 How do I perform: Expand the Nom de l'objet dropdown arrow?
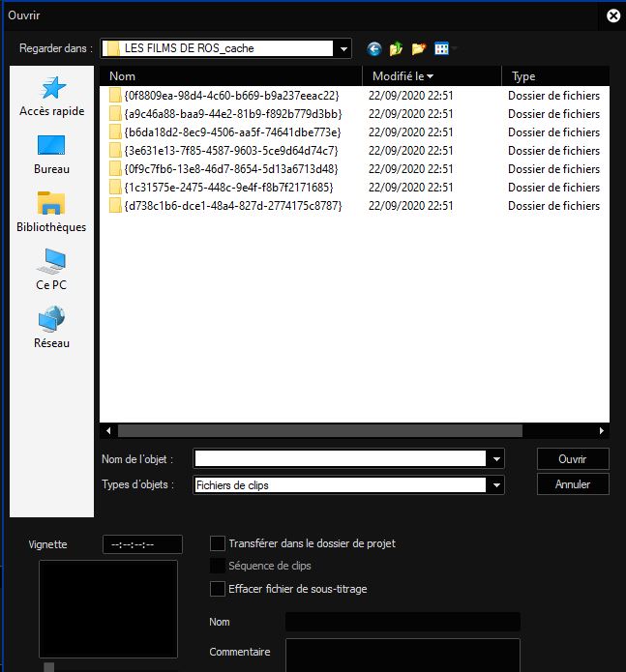pyautogui.click(x=496, y=459)
